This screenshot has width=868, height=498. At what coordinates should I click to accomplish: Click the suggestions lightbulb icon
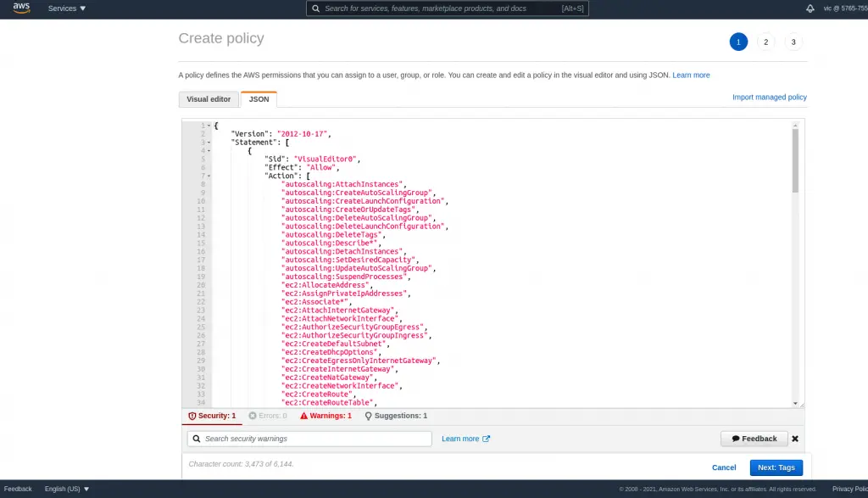[368, 416]
